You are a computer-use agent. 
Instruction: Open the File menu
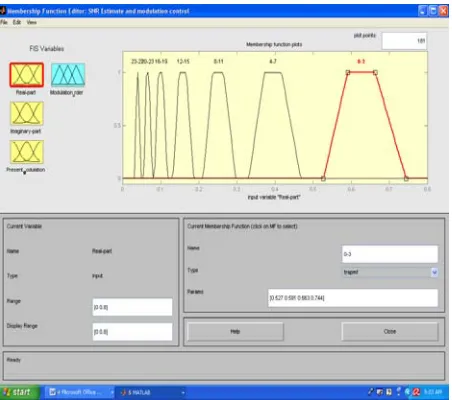[x=4, y=22]
